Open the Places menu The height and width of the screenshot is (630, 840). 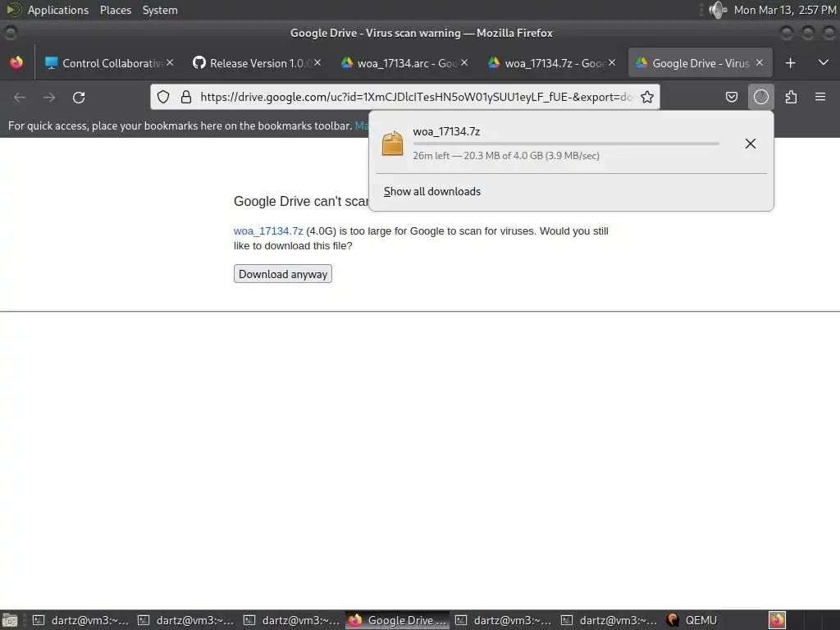tap(116, 10)
